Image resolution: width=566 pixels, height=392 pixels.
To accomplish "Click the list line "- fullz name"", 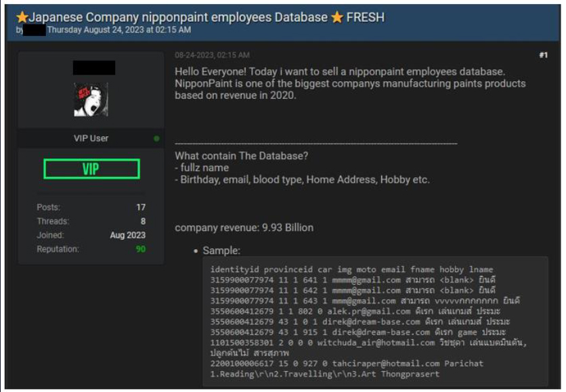I will [202, 168].
